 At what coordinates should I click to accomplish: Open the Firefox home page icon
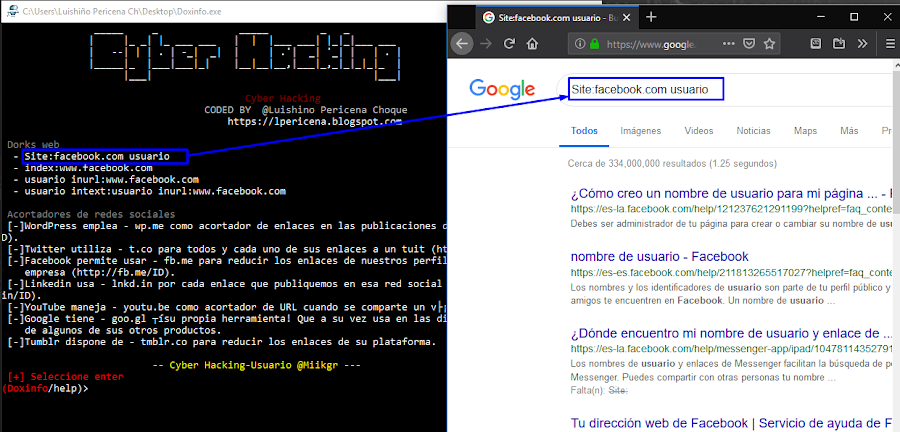532,44
